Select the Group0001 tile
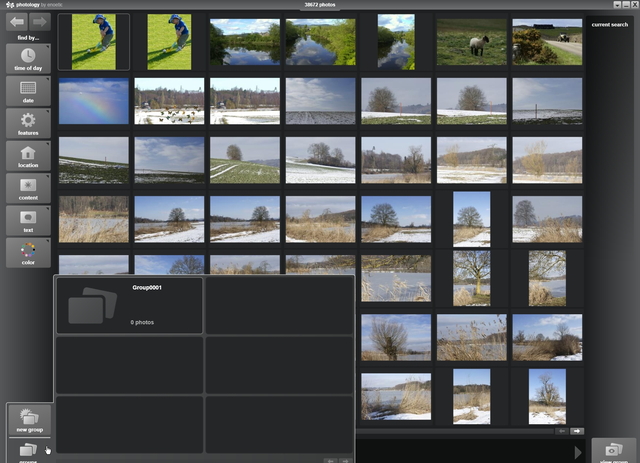The width and height of the screenshot is (640, 463). point(129,305)
